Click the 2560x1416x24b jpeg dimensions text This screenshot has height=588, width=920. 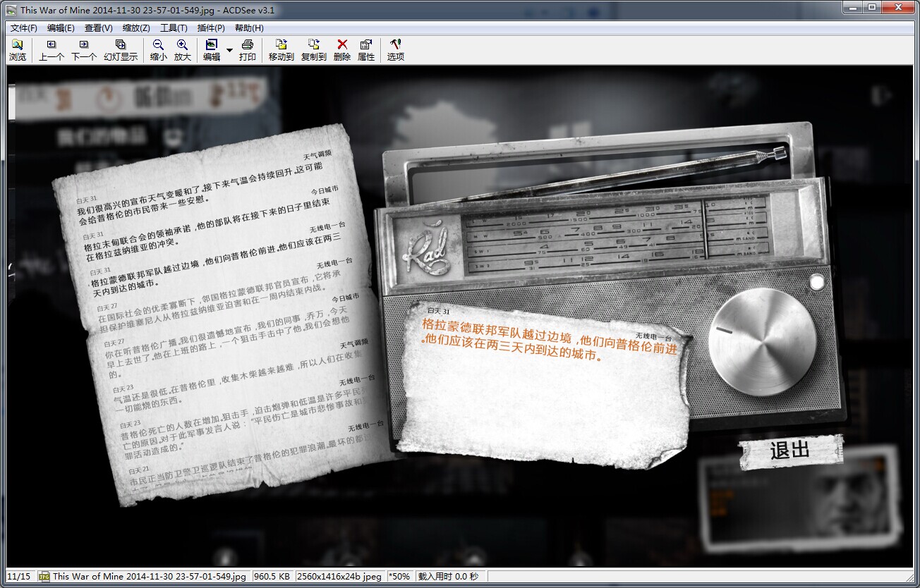point(340,576)
